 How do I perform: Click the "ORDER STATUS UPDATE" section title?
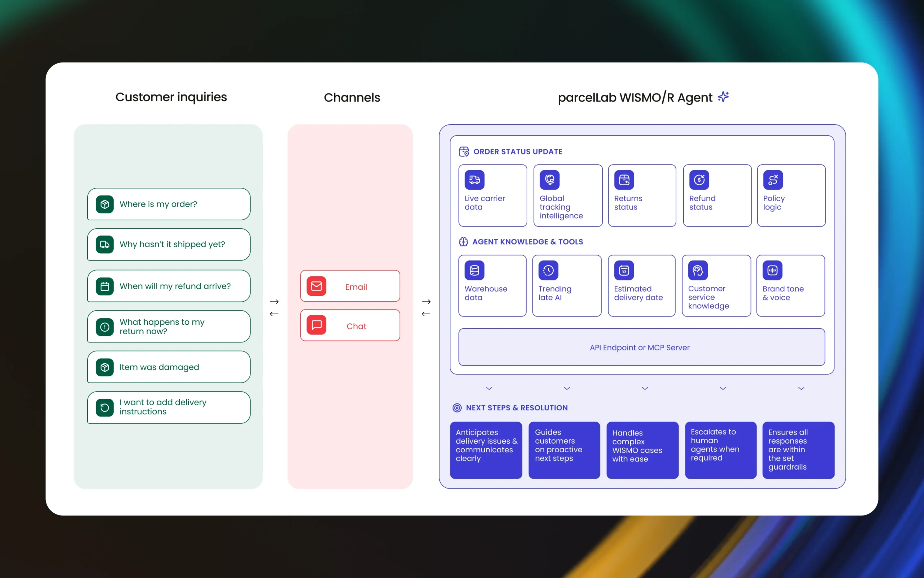click(x=518, y=152)
